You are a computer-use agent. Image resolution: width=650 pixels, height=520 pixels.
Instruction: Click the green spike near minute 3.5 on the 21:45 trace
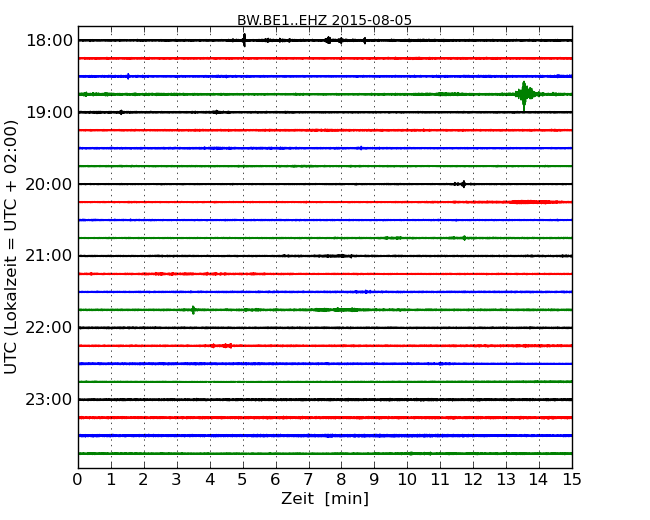click(193, 310)
